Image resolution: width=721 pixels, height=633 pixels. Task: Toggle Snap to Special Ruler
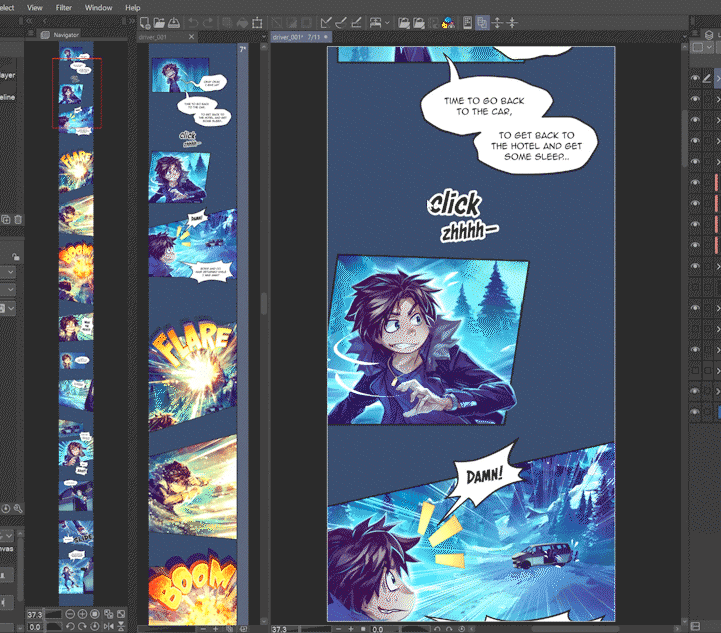(x=341, y=23)
